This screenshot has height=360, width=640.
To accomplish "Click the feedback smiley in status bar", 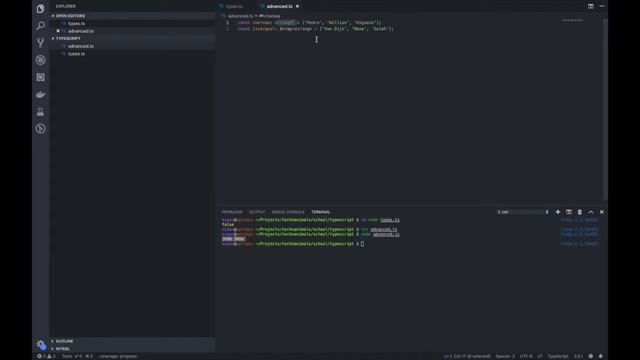I will pyautogui.click(x=591, y=356).
